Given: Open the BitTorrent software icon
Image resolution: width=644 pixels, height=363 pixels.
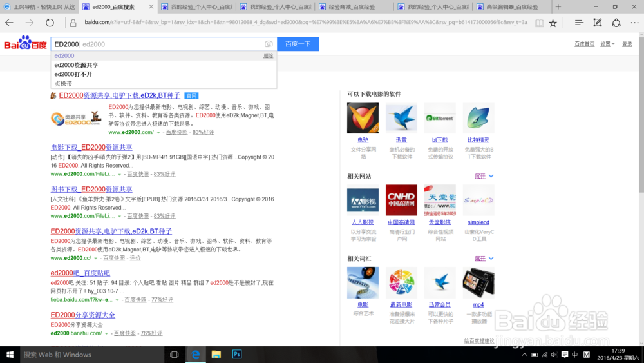Looking at the screenshot, I should 440,118.
